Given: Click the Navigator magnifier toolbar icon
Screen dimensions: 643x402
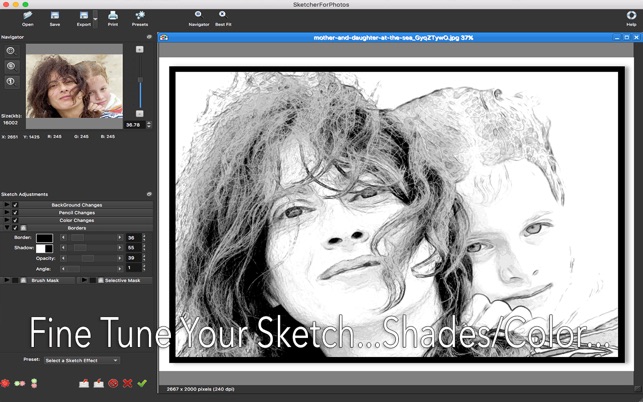Looking at the screenshot, I should [198, 15].
